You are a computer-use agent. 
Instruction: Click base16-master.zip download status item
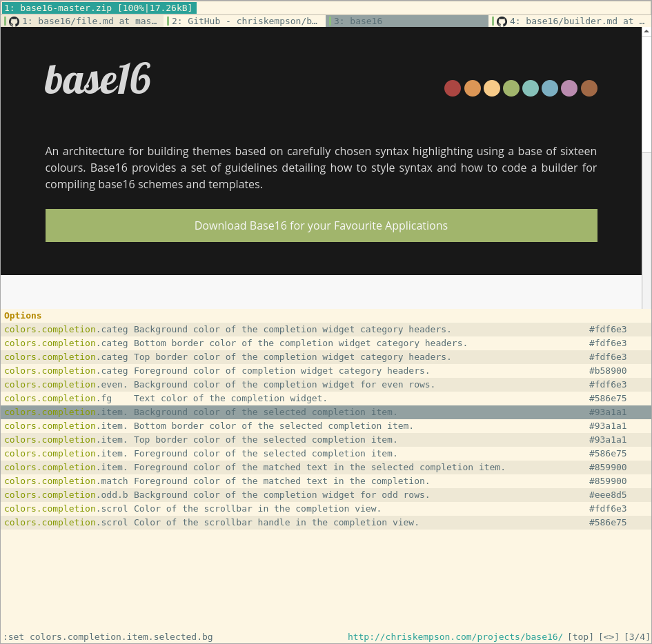tap(99, 8)
